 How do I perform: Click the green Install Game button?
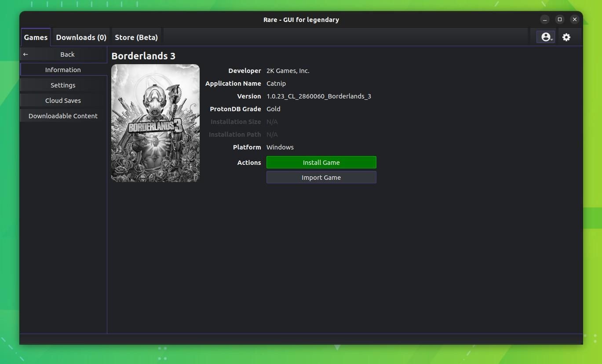click(x=321, y=162)
